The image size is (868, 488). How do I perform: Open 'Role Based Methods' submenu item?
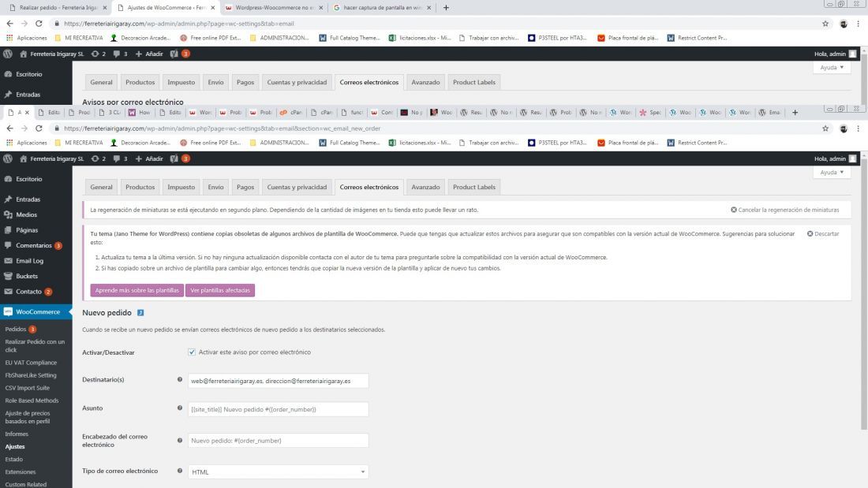click(x=32, y=400)
